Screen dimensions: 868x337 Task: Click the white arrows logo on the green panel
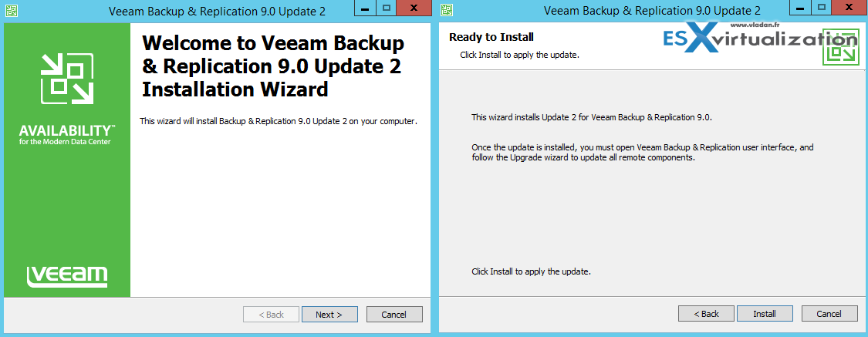67,79
